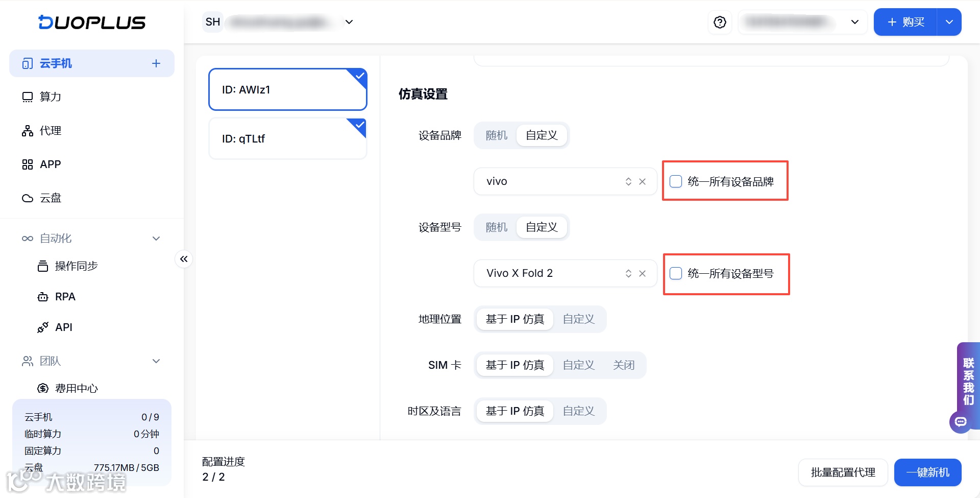Open the APP menu item

tap(92, 164)
